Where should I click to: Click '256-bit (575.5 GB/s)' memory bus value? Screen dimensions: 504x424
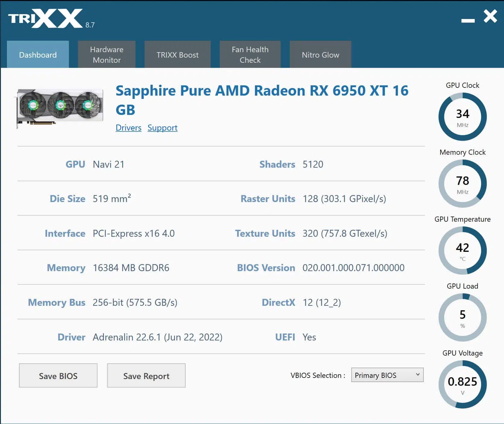point(135,302)
